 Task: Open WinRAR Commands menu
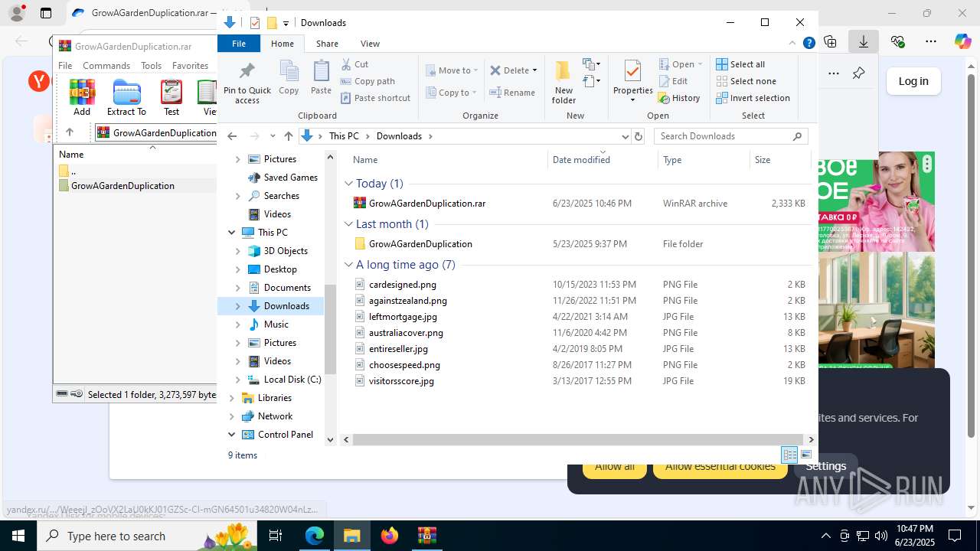[106, 66]
